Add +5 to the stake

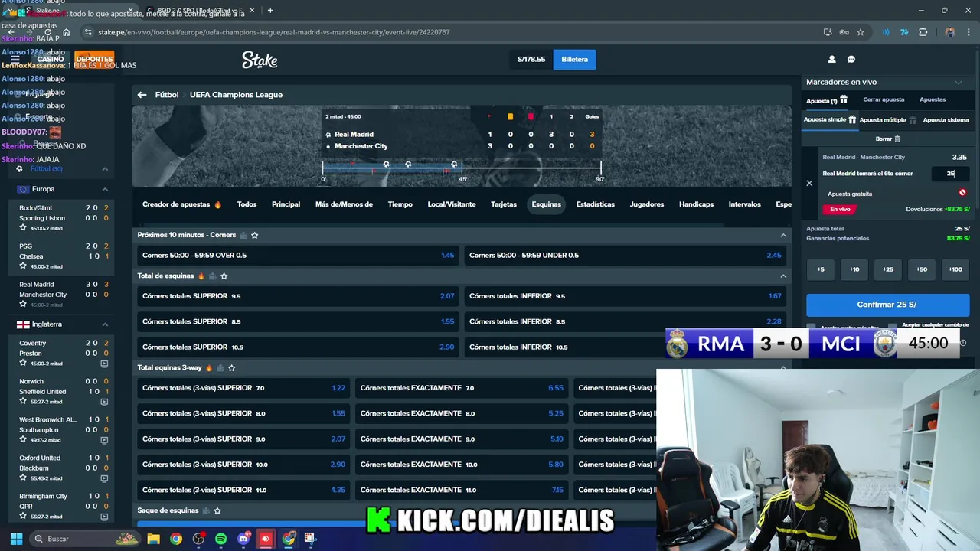821,269
